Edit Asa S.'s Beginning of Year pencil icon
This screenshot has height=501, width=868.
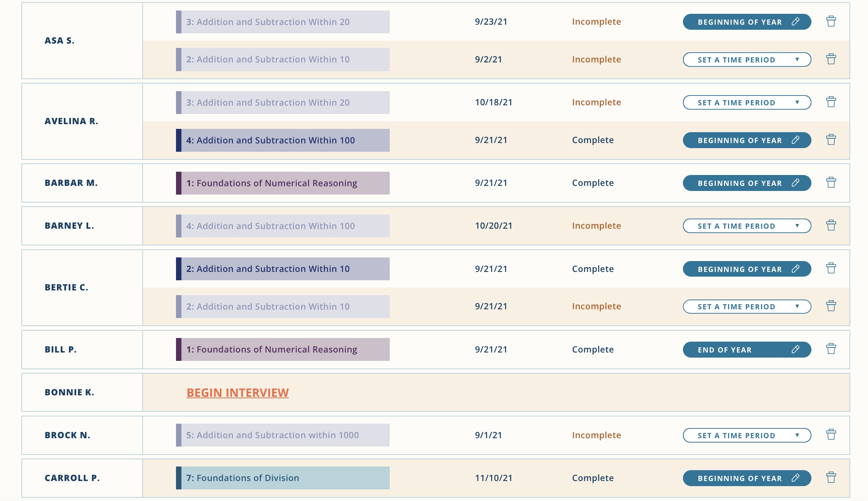[795, 22]
